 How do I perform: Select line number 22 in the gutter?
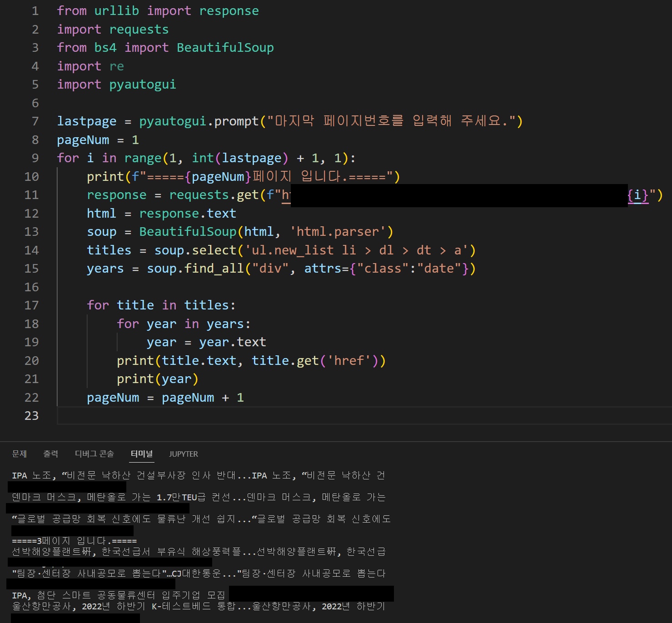(x=31, y=398)
